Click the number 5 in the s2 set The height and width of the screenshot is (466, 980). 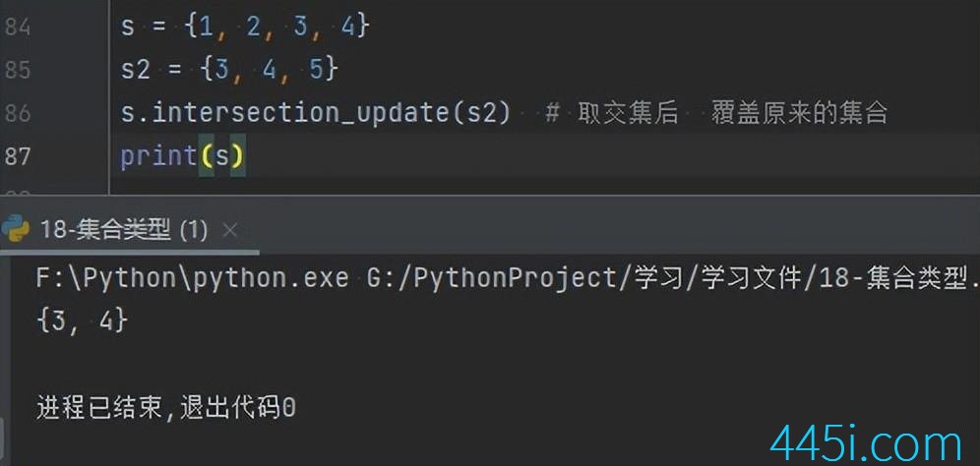coord(316,70)
